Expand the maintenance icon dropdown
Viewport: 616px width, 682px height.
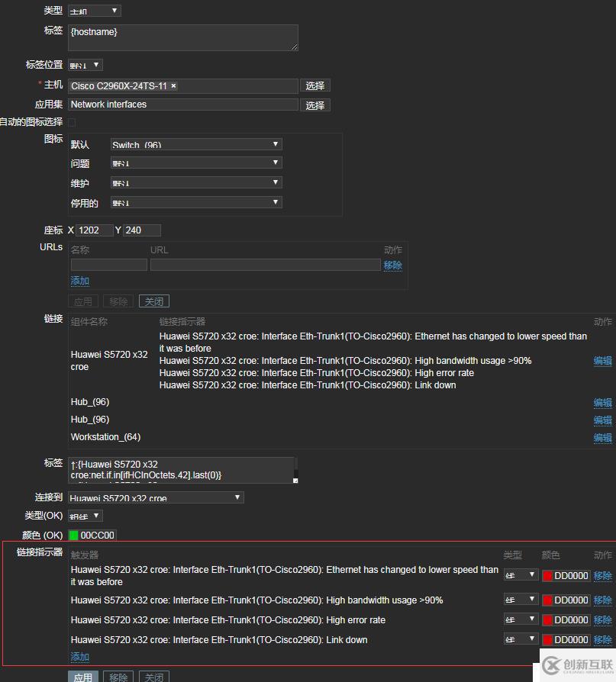tap(196, 183)
